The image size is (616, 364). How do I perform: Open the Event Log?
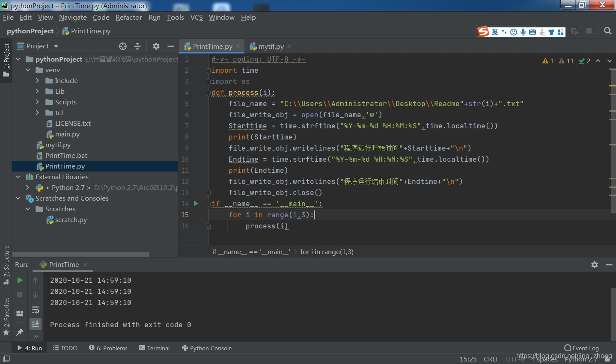[582, 348]
